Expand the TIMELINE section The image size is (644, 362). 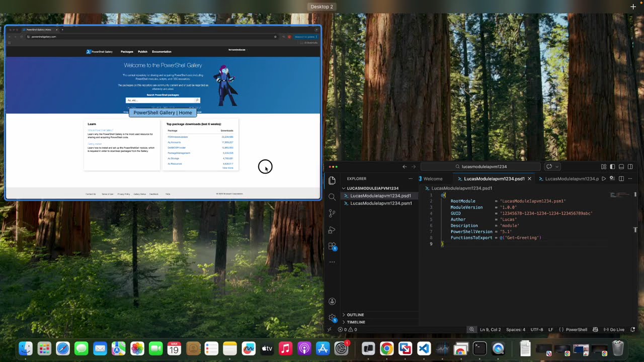pyautogui.click(x=356, y=322)
